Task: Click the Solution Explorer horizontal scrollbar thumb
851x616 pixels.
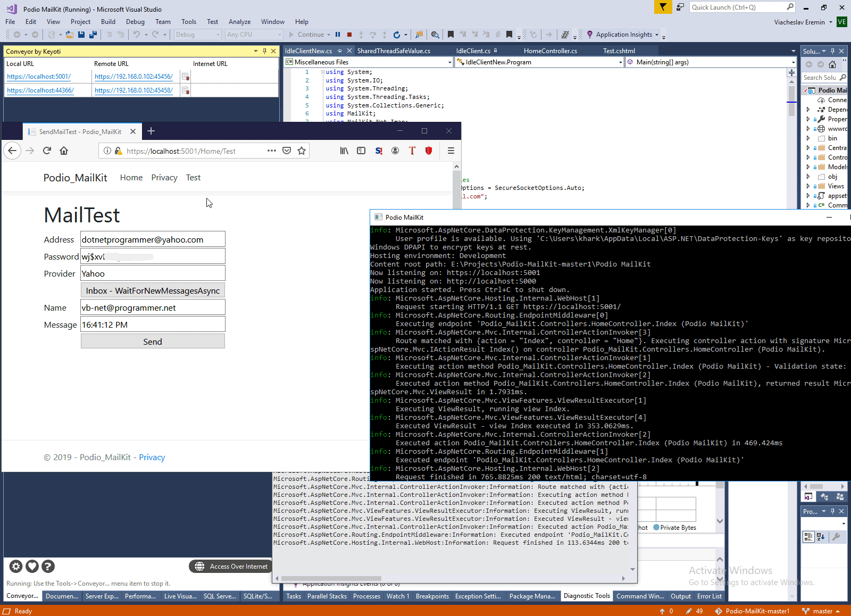Action: (816, 486)
